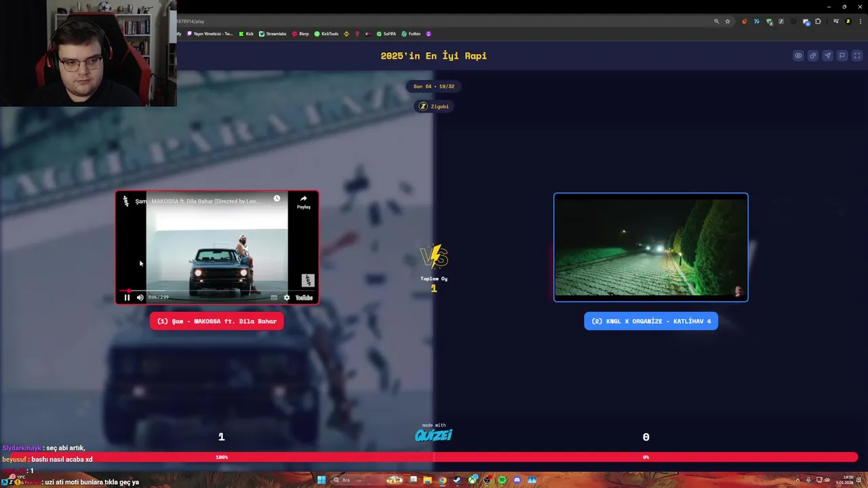Click the eye visibility icon in Quizei header

[x=798, y=56]
